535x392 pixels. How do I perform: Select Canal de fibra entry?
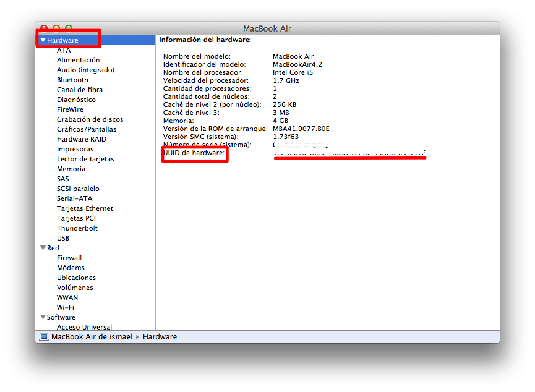[80, 90]
